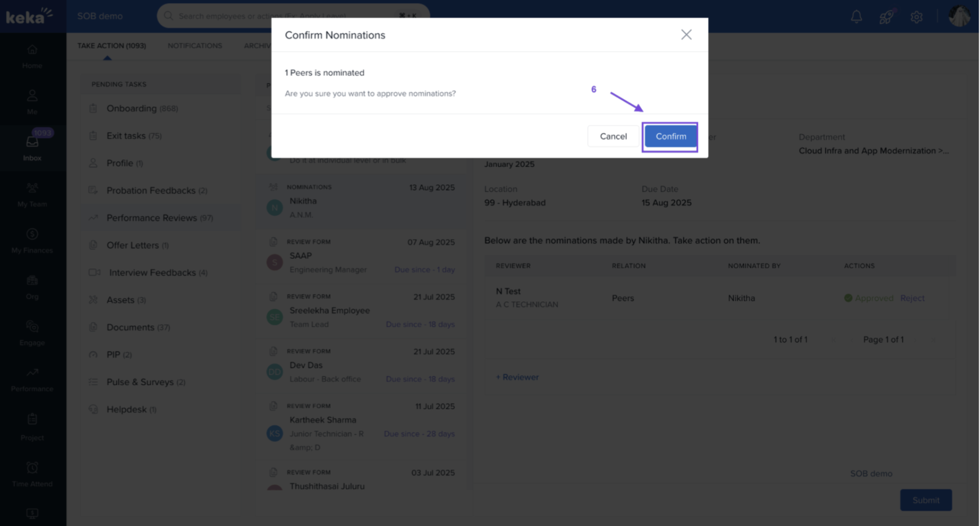Cancel the nomination confirmation
980x526 pixels.
tap(613, 136)
